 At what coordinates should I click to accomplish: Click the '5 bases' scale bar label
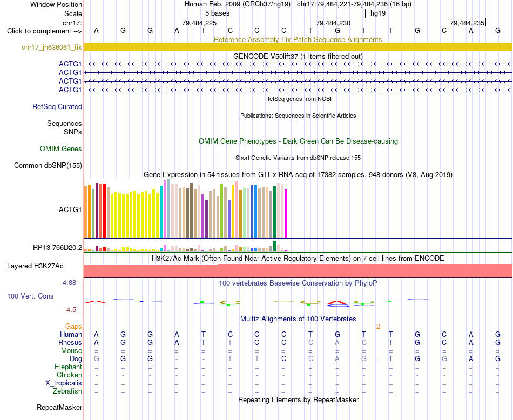(217, 13)
